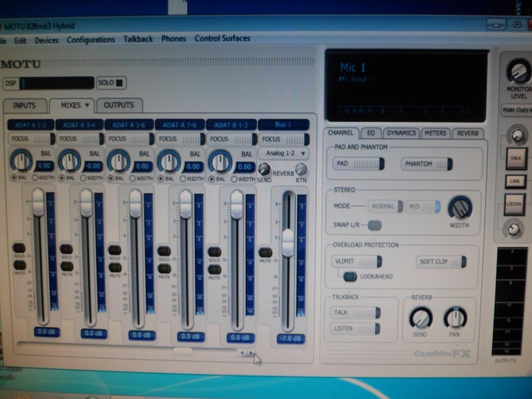Viewport: 532px width, 399px height.
Task: Click the ADAT A 5-6 balance knob
Action: [118, 161]
